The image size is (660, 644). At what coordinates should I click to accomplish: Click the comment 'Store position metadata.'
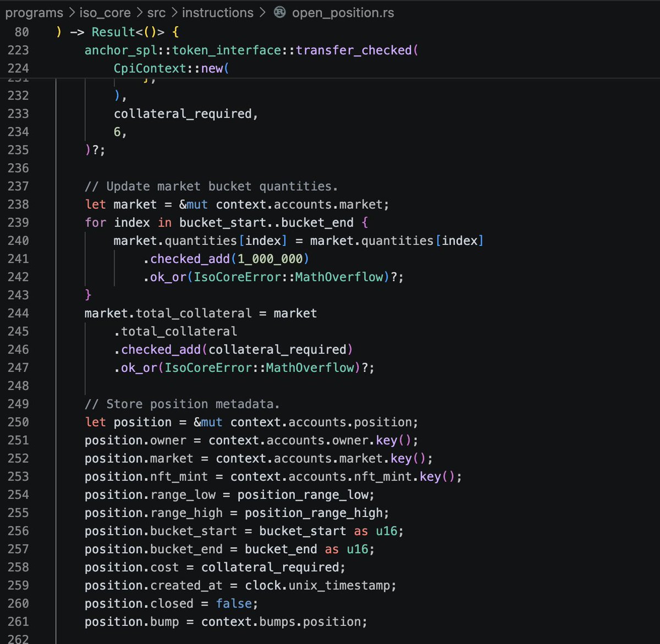(182, 404)
